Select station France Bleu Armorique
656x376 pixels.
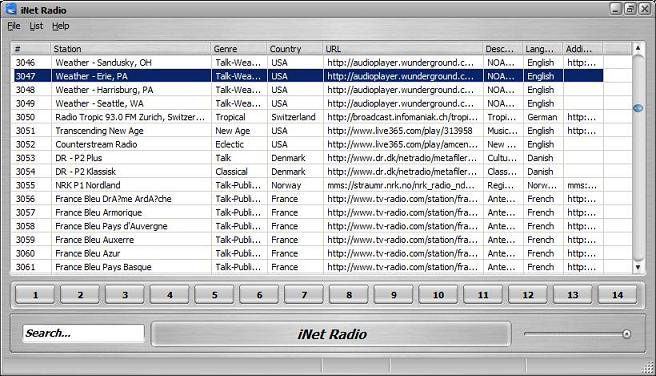click(98, 212)
